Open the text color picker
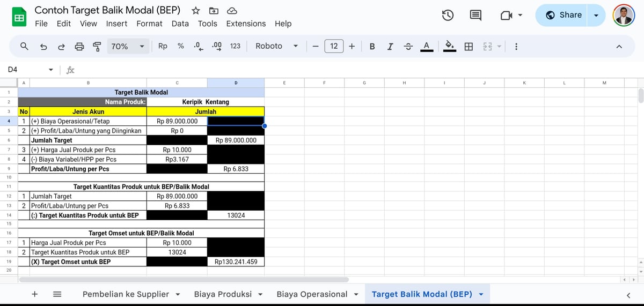This screenshot has height=306, width=644. 426,47
